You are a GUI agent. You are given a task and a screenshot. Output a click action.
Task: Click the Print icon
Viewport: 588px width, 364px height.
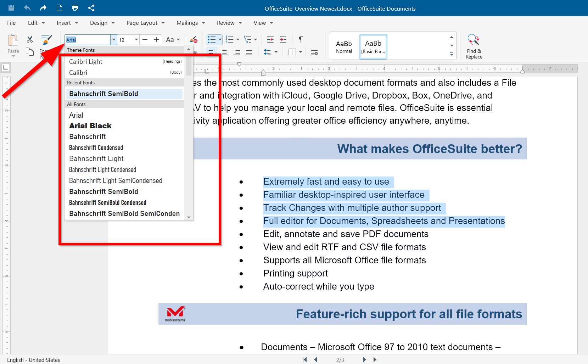pos(75,8)
